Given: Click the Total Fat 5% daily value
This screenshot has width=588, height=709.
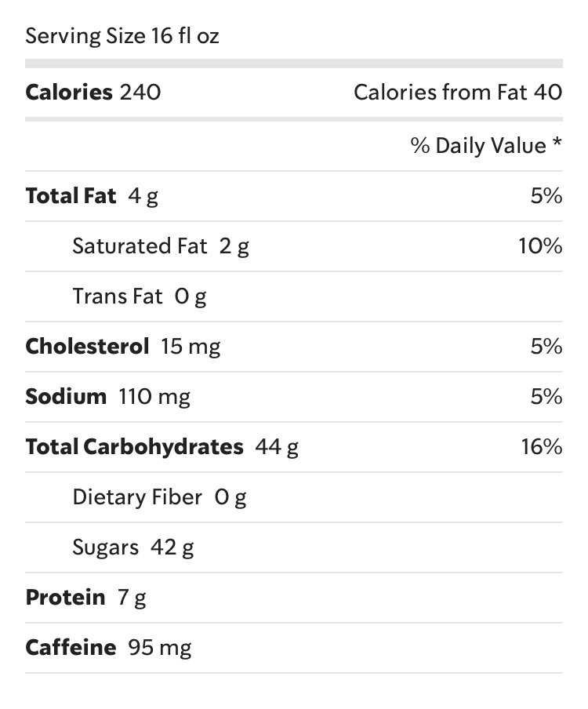Looking at the screenshot, I should pyautogui.click(x=546, y=196).
